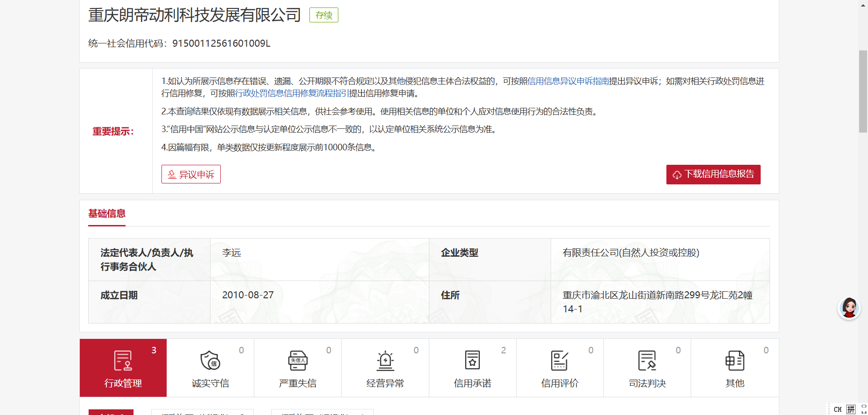This screenshot has height=415, width=868.
Task: Select the 信用评价 icon
Action: [x=560, y=360]
